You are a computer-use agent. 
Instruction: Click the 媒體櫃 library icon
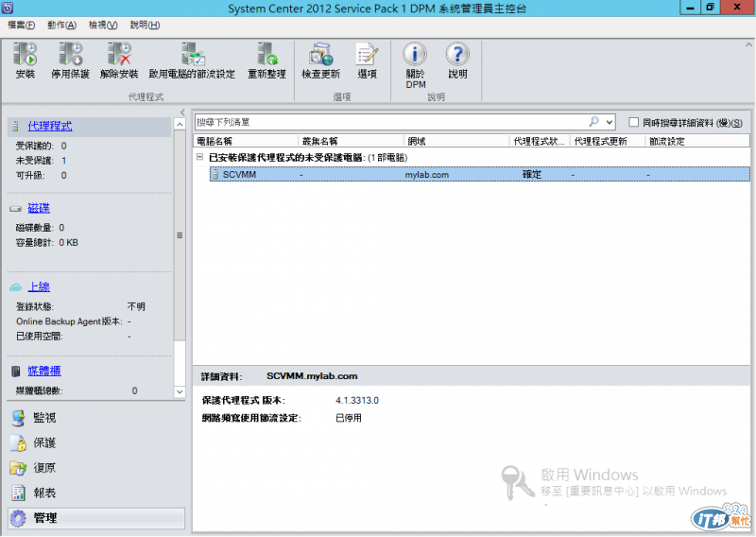coord(16,371)
